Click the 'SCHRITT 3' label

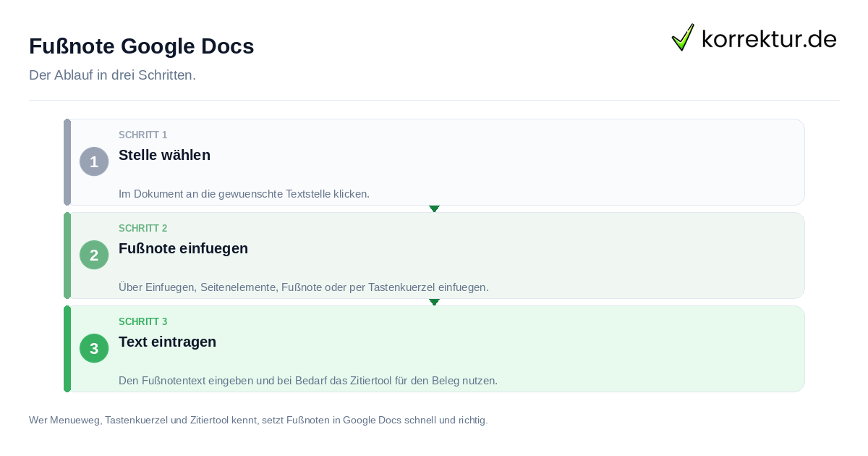click(143, 322)
